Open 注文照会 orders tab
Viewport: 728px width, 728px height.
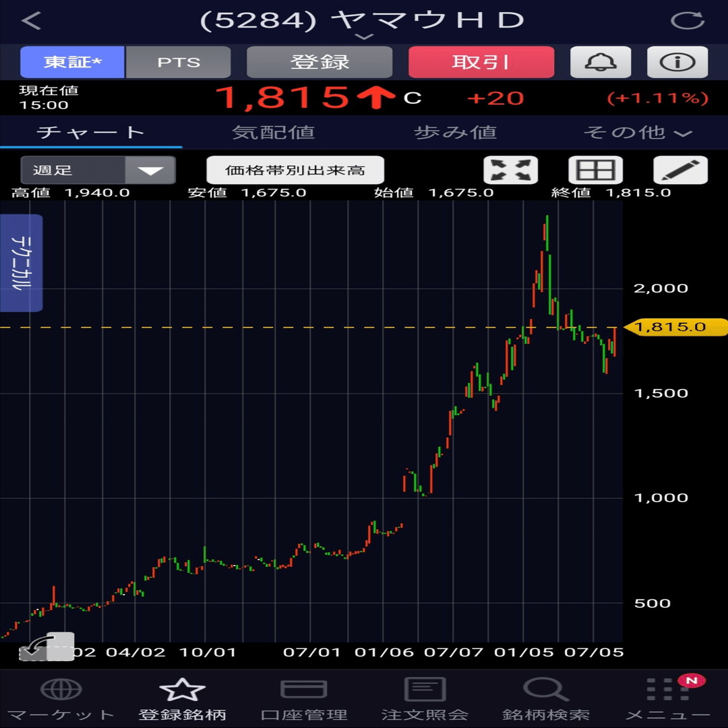point(425,700)
